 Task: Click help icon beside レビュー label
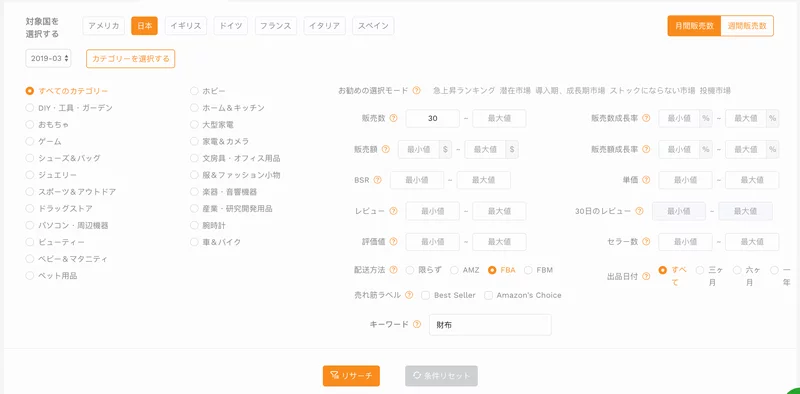point(393,211)
